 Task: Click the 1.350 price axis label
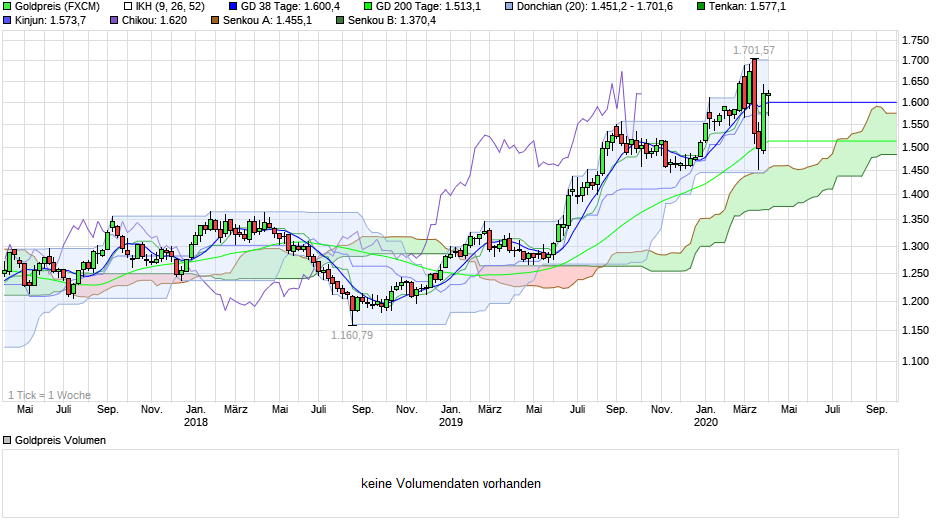[915, 220]
